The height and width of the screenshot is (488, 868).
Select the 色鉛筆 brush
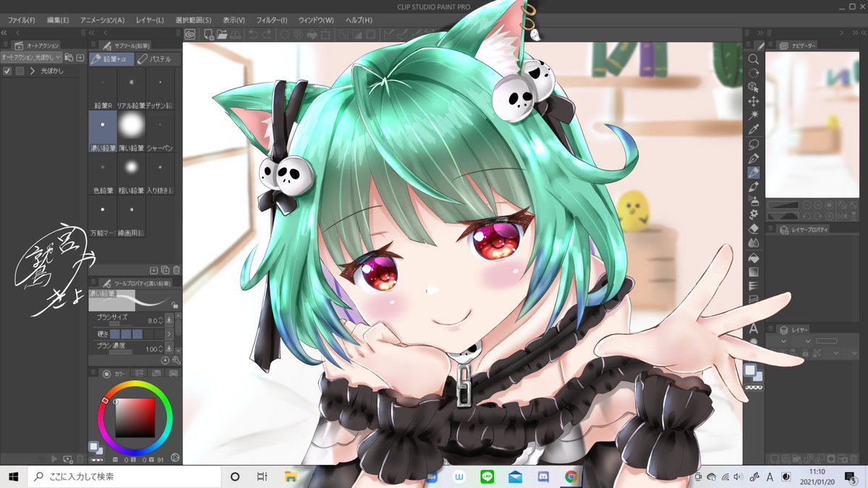(x=103, y=174)
